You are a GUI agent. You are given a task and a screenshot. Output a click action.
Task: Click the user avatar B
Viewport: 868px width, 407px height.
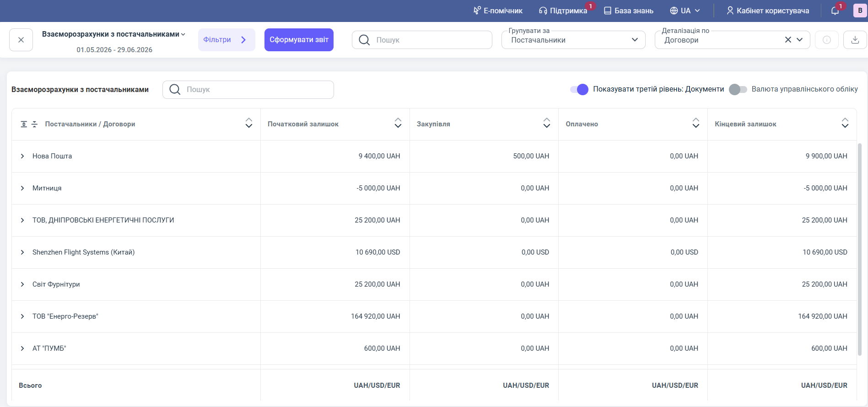(x=860, y=11)
